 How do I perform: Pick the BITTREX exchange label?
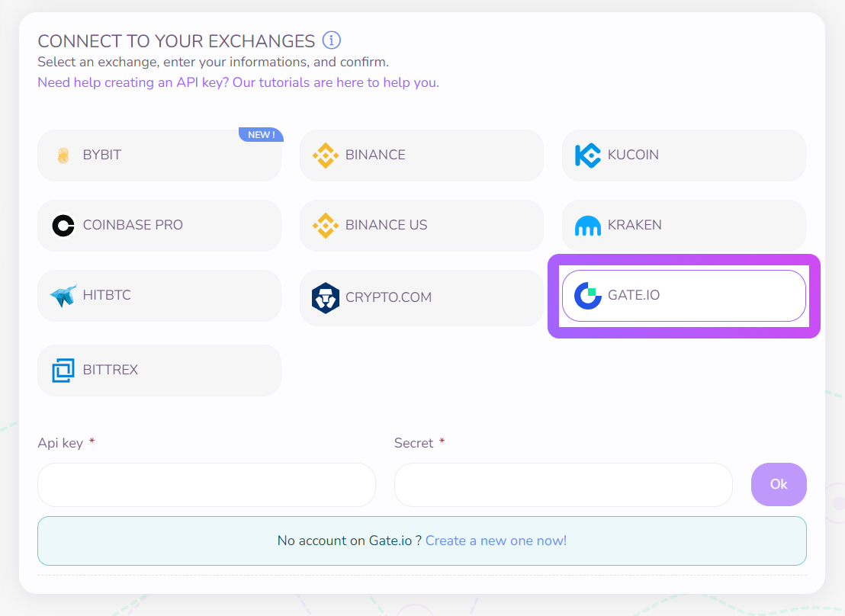pyautogui.click(x=110, y=370)
